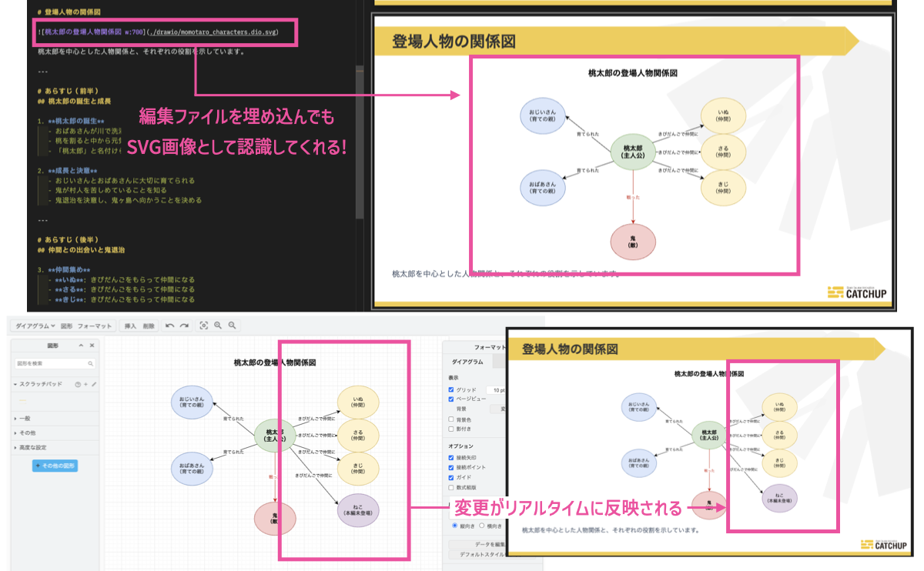Expand the 高度な設定 section
924x571 pixels.
pos(32,447)
